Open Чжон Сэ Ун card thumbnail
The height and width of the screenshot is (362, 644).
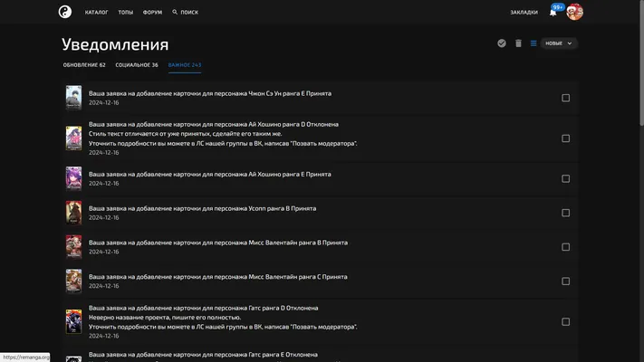[x=74, y=98]
